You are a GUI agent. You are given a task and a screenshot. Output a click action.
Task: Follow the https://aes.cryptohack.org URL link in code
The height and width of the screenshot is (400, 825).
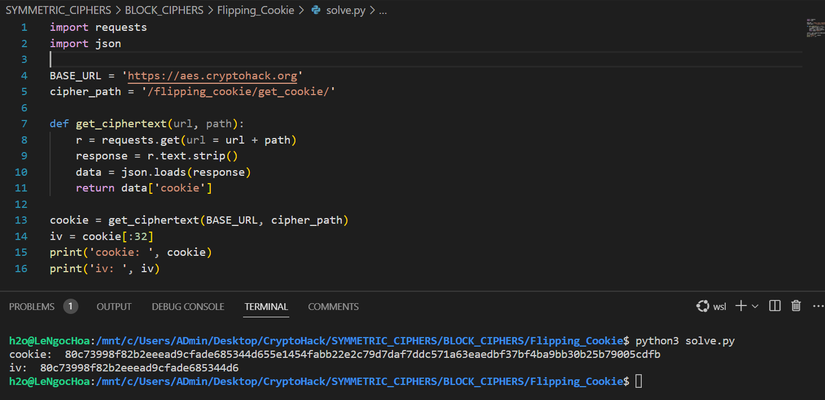[x=213, y=75]
